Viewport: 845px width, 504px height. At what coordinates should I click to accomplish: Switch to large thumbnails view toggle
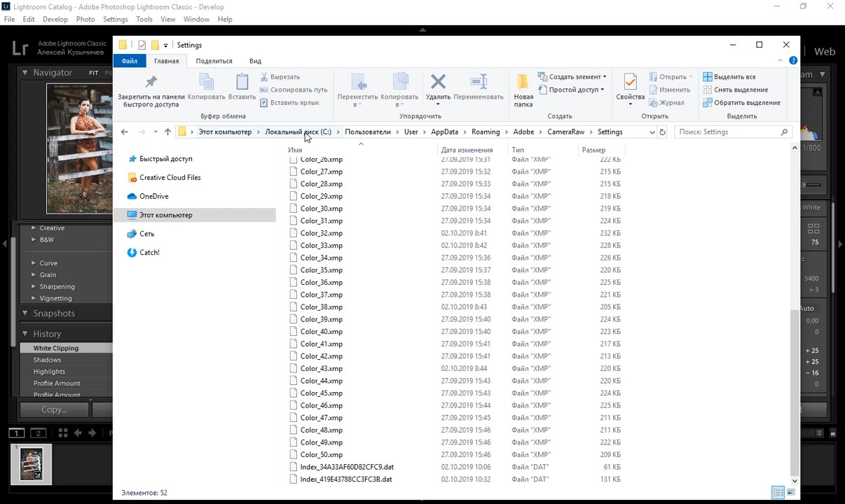(x=790, y=493)
